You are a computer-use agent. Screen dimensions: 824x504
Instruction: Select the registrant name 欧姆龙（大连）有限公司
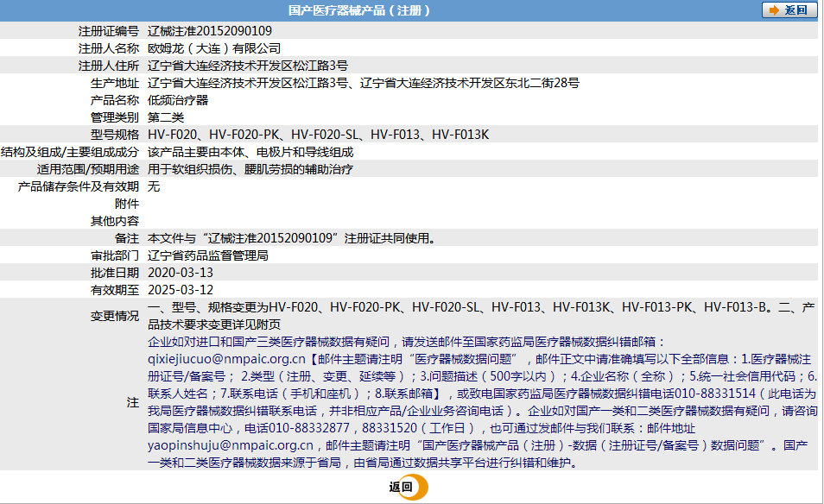point(214,48)
